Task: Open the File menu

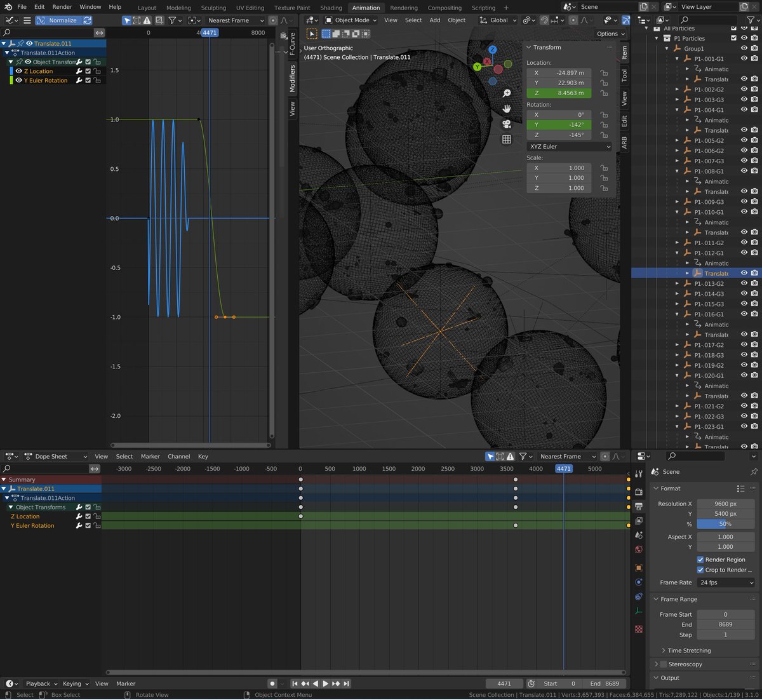Action: (22, 7)
